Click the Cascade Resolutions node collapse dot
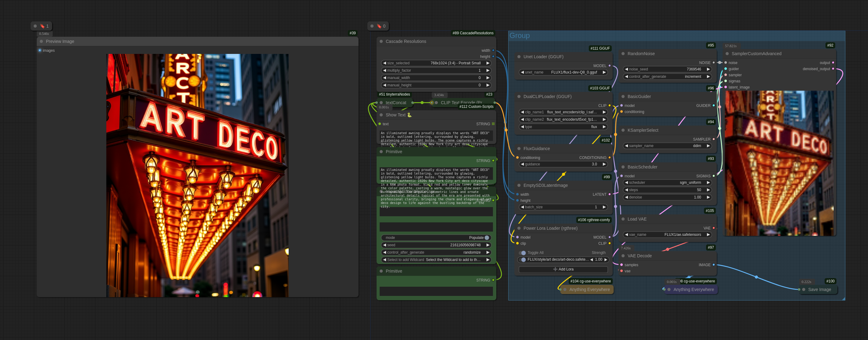This screenshot has height=340, width=868. [381, 41]
